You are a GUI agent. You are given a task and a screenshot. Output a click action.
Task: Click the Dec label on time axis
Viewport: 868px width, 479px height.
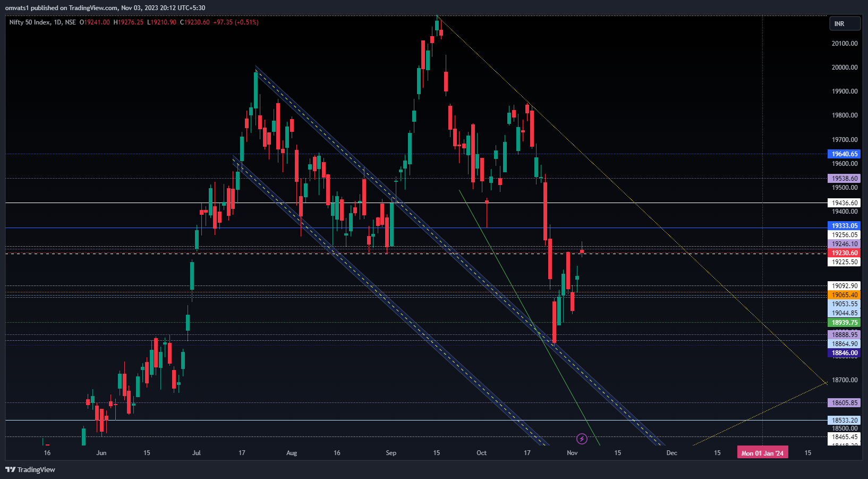point(672,453)
